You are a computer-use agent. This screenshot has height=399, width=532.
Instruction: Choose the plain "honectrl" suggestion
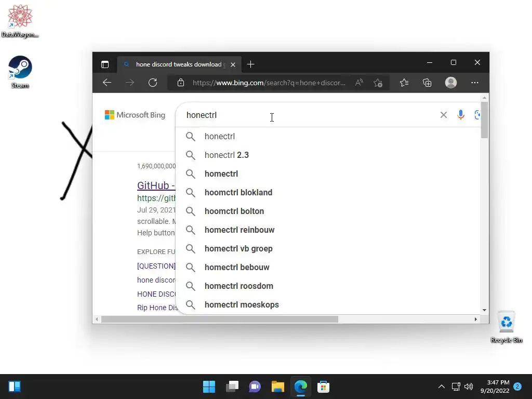click(x=328, y=137)
